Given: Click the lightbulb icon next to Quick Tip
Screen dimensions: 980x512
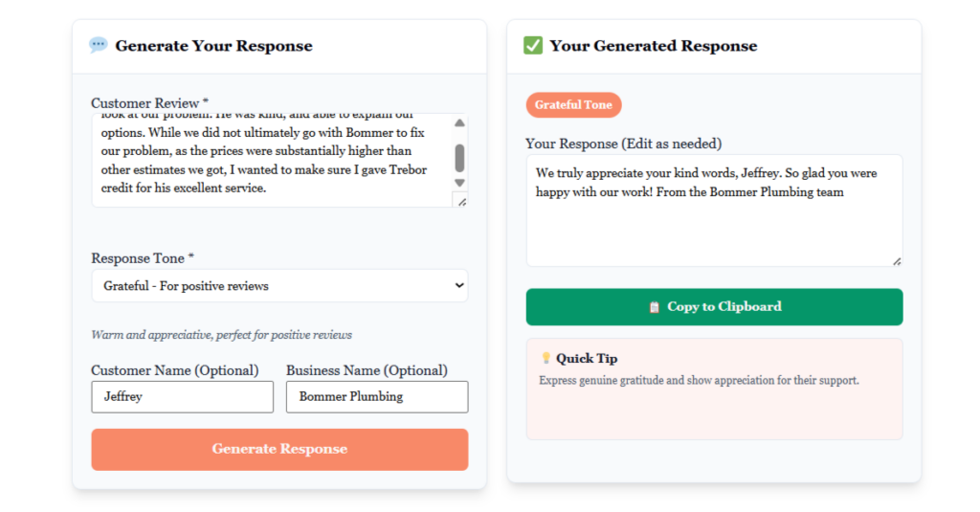Looking at the screenshot, I should click(546, 358).
